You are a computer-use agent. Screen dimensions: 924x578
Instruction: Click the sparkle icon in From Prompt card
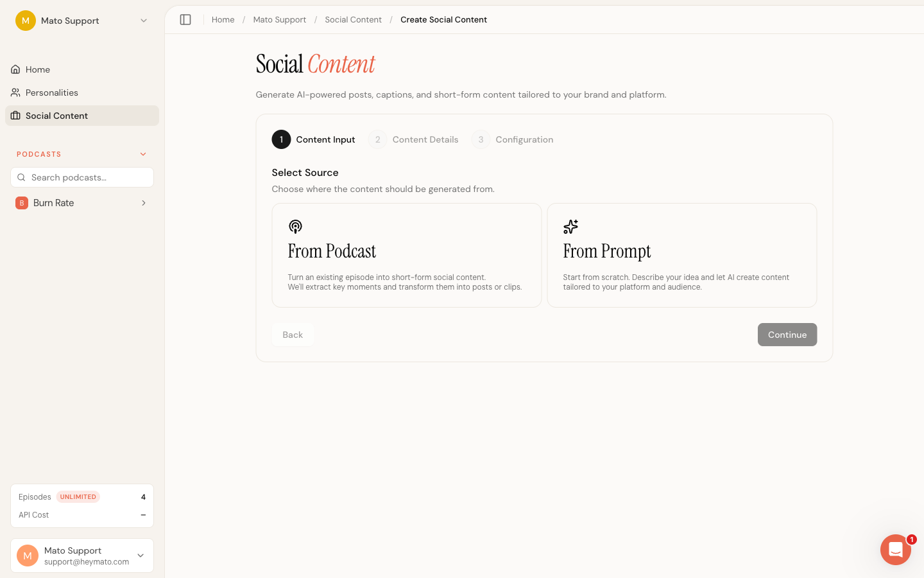[570, 226]
